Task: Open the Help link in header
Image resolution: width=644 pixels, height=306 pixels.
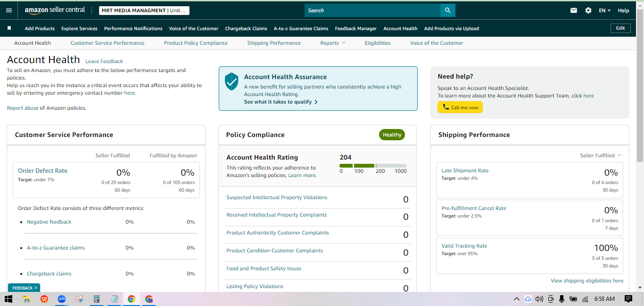Action: (x=624, y=10)
